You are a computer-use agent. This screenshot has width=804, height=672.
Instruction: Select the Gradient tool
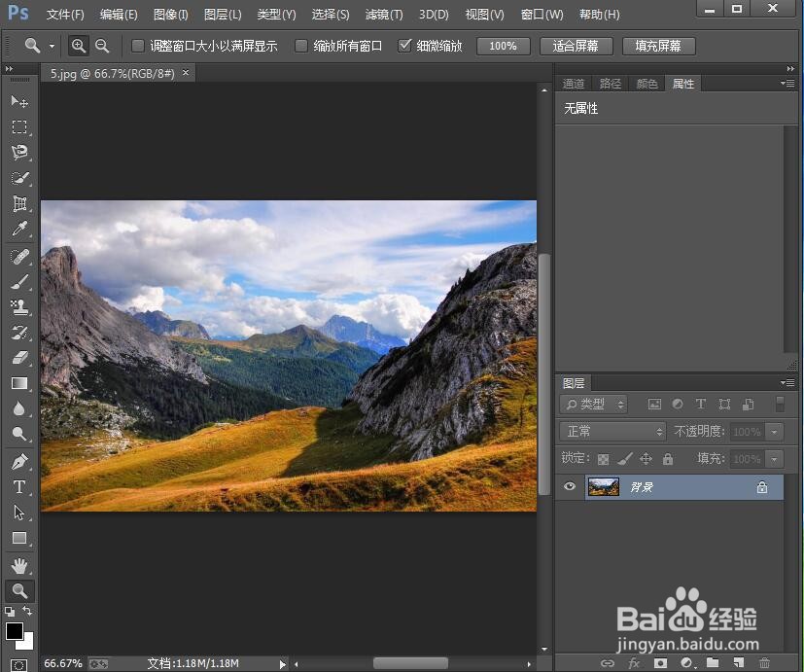coord(19,383)
